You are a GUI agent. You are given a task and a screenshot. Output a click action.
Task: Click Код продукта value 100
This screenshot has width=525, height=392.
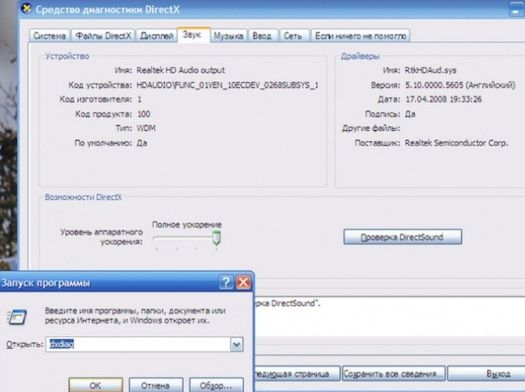pyautogui.click(x=144, y=114)
